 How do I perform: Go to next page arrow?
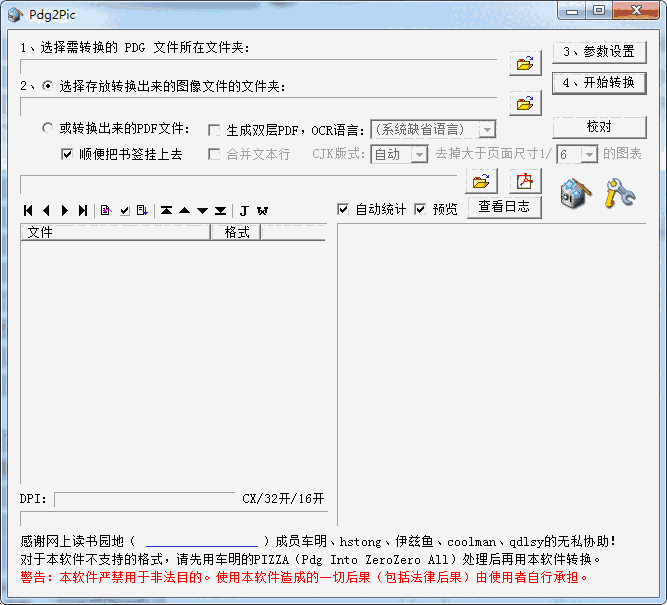pyautogui.click(x=65, y=210)
